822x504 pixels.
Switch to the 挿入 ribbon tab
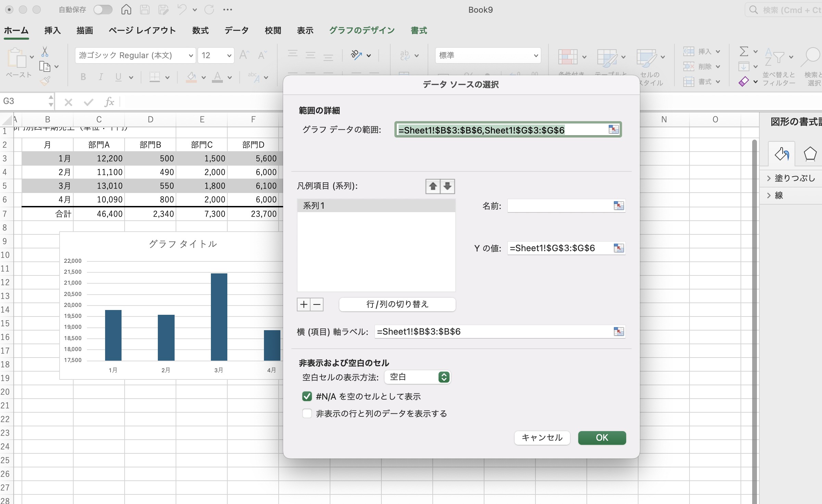[x=52, y=30]
